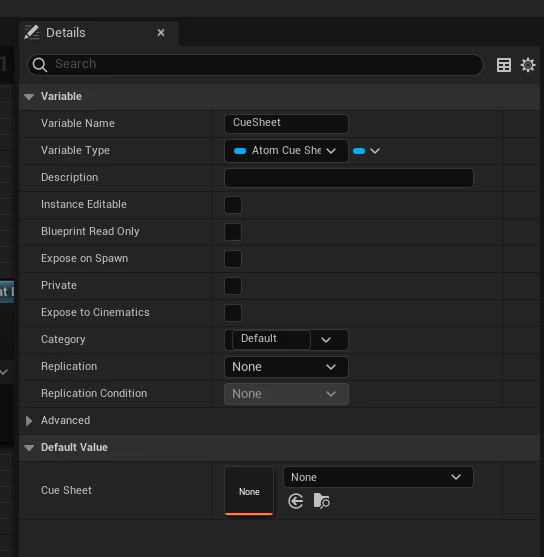The image size is (544, 557).
Task: Open container type chevron dropdown
Action: point(375,151)
